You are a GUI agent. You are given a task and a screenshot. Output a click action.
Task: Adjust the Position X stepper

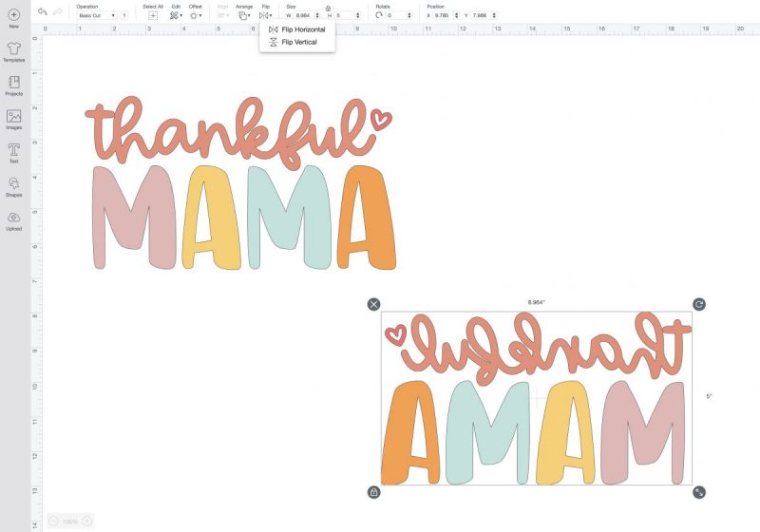pos(457,15)
